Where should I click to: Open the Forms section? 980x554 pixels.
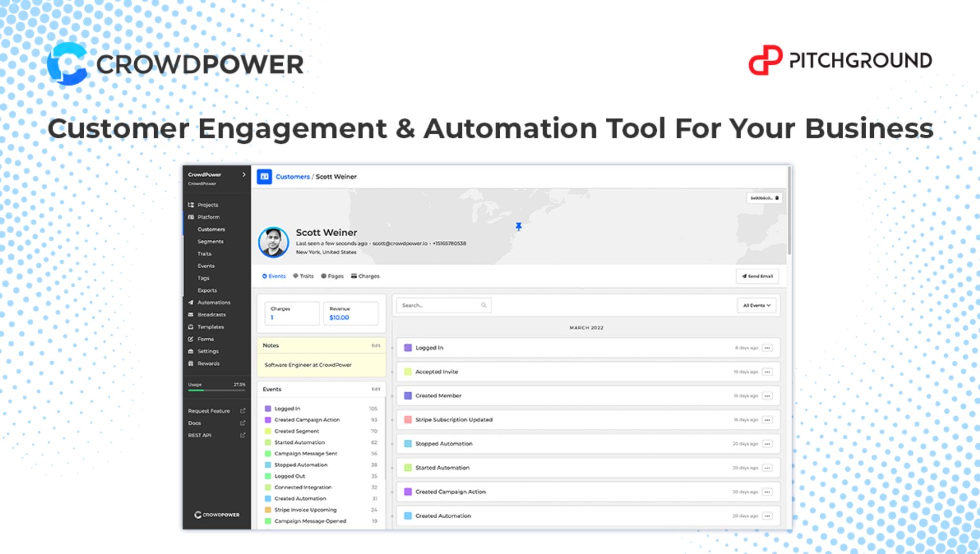point(205,339)
